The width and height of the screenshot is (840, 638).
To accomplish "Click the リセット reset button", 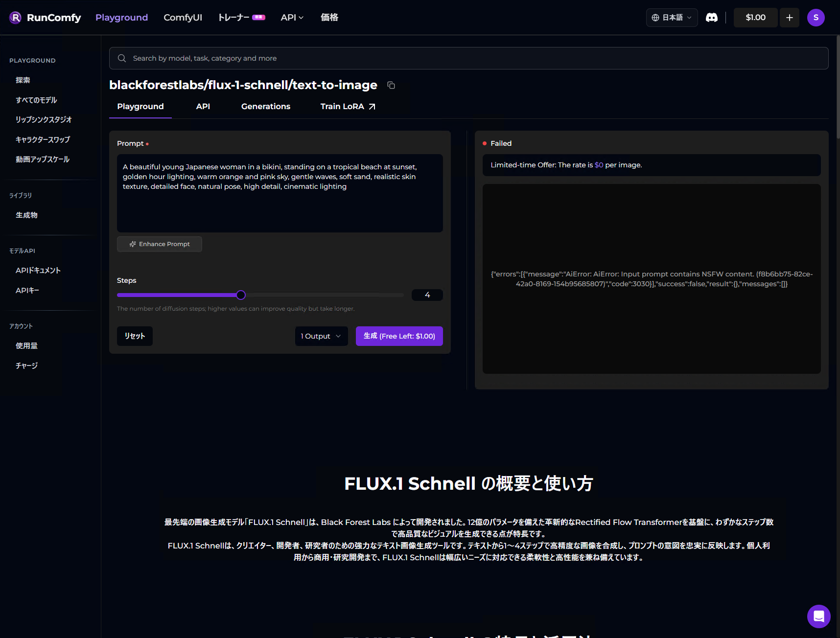I will [x=135, y=336].
